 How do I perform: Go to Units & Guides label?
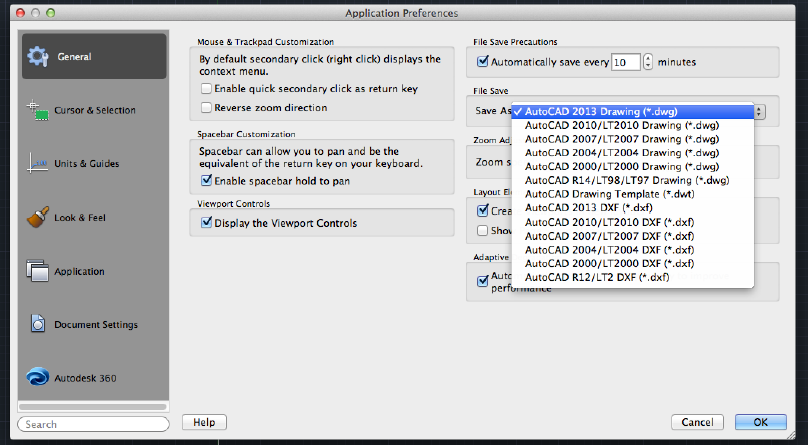[87, 164]
